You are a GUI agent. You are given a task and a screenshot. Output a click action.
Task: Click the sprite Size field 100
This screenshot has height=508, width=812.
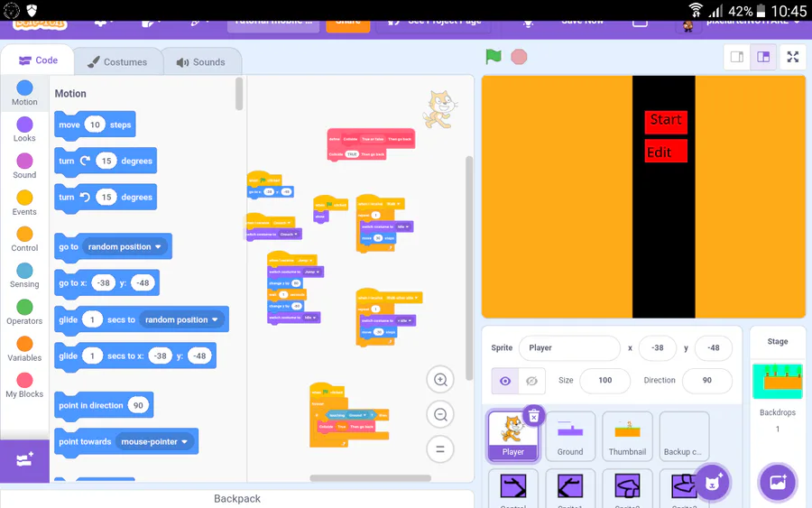[604, 381]
